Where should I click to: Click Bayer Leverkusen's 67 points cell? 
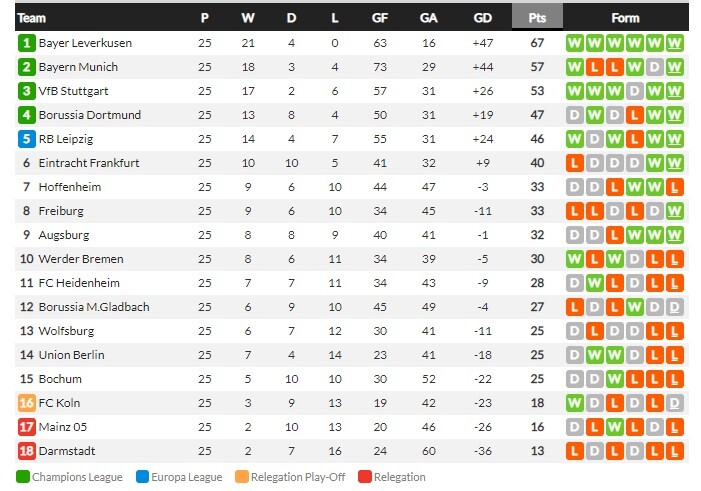[x=537, y=43]
